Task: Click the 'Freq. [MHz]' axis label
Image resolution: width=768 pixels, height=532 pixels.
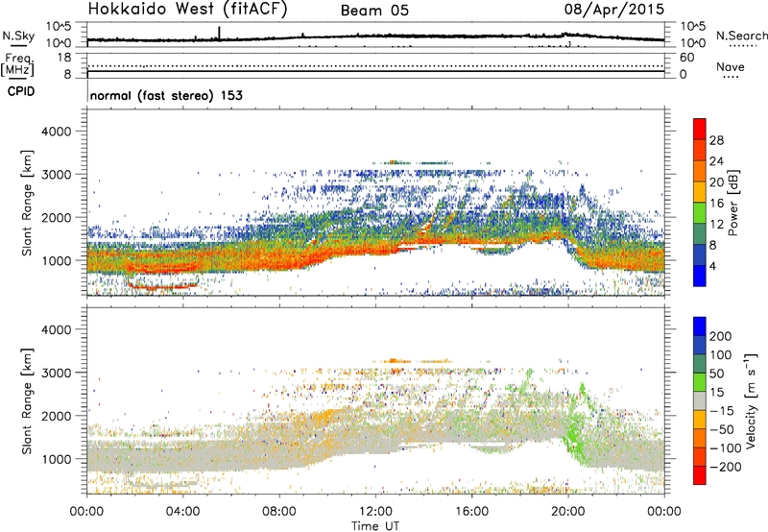Action: coord(18,65)
